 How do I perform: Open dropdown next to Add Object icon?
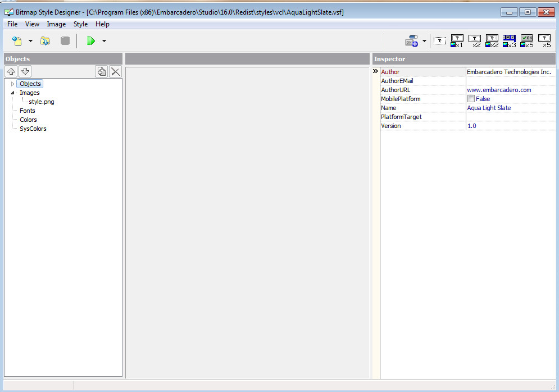424,41
